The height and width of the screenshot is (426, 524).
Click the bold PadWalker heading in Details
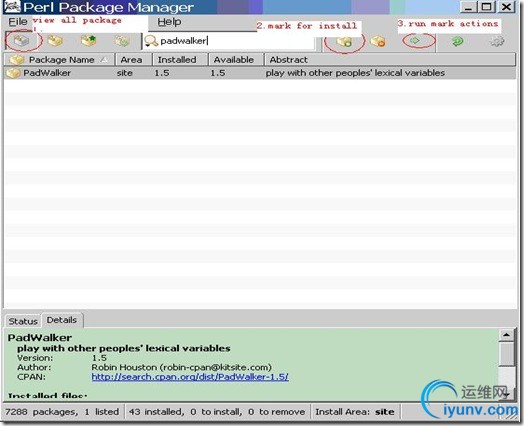coord(40,338)
